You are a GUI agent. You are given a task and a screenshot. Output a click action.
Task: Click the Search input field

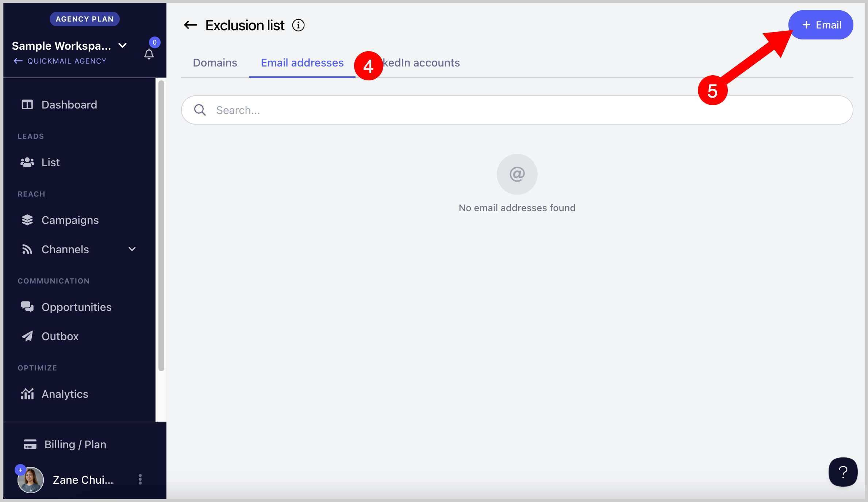(x=517, y=110)
